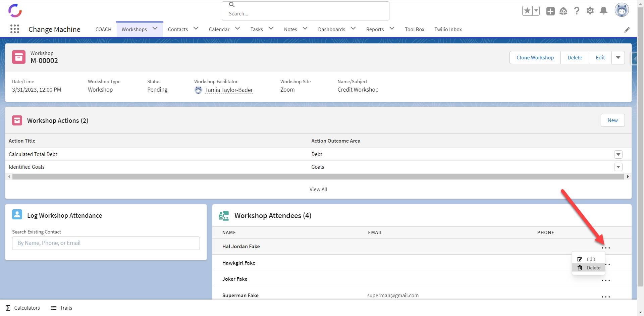This screenshot has height=316, width=644.
Task: Click the Workshop record icon in header
Action: 19,57
